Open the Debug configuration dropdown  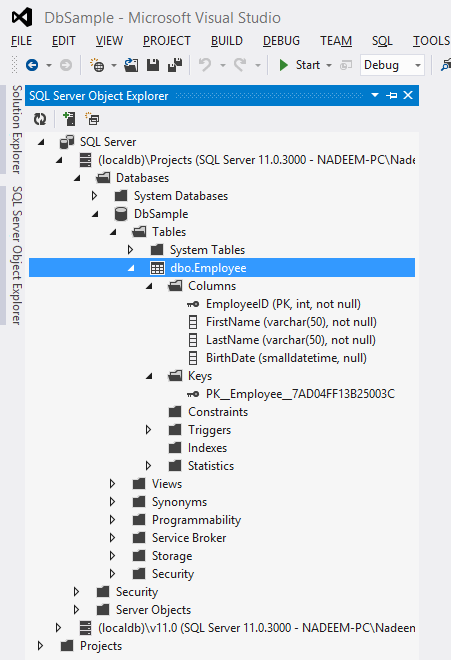(x=392, y=65)
